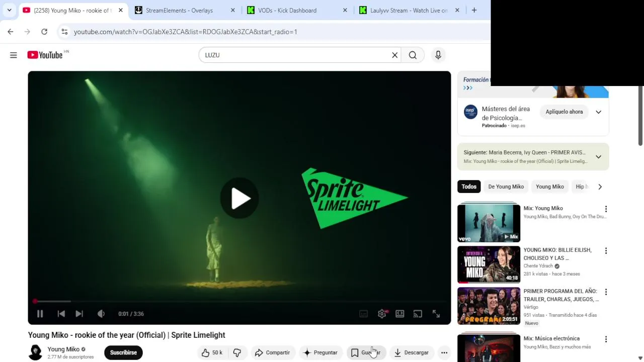Open options for Mix: Música electrónica

click(x=606, y=339)
